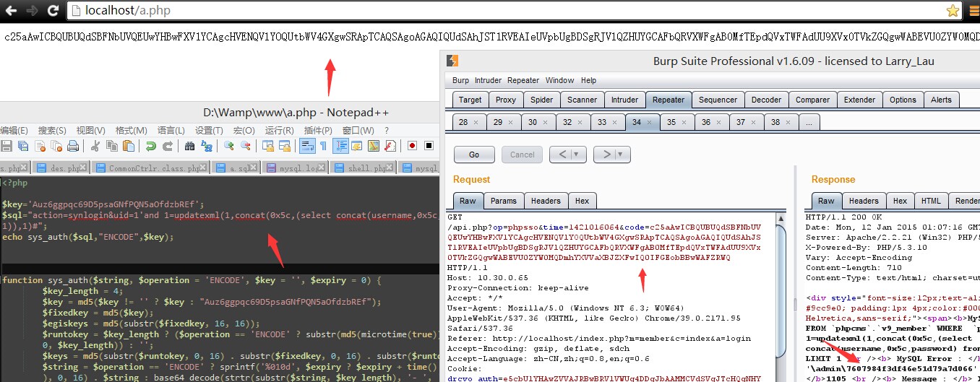The height and width of the screenshot is (382, 980).
Task: Close the CommonCtrlr.class.php tab in Notepad++
Action: point(203,168)
